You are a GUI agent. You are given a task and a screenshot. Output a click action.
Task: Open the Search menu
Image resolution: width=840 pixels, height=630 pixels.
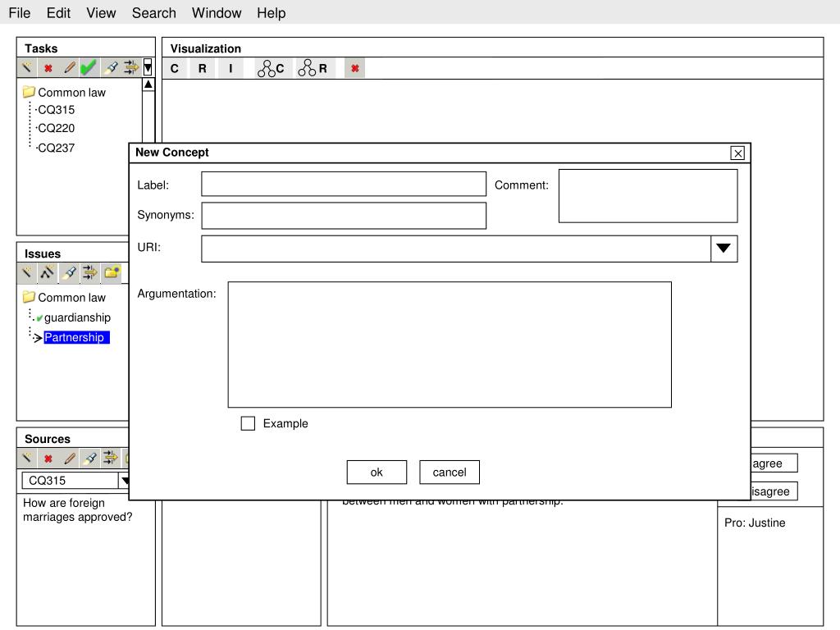coord(153,13)
